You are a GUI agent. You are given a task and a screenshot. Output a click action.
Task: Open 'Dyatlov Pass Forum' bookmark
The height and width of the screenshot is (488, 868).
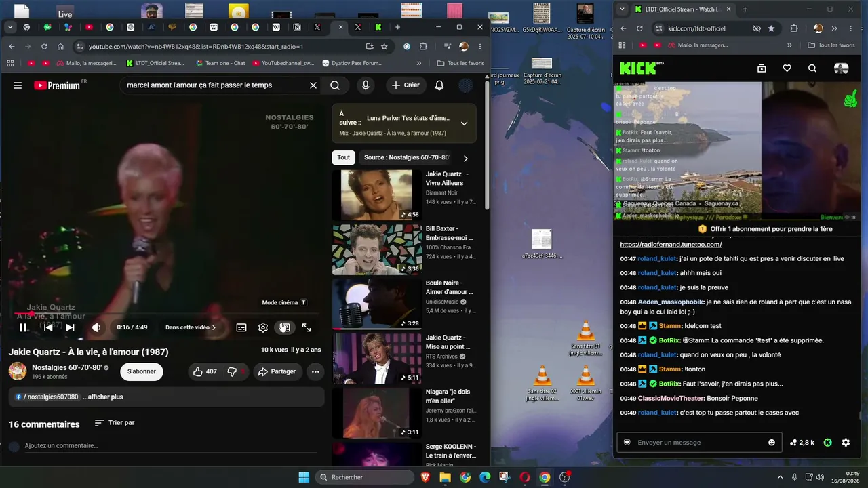[x=353, y=63]
